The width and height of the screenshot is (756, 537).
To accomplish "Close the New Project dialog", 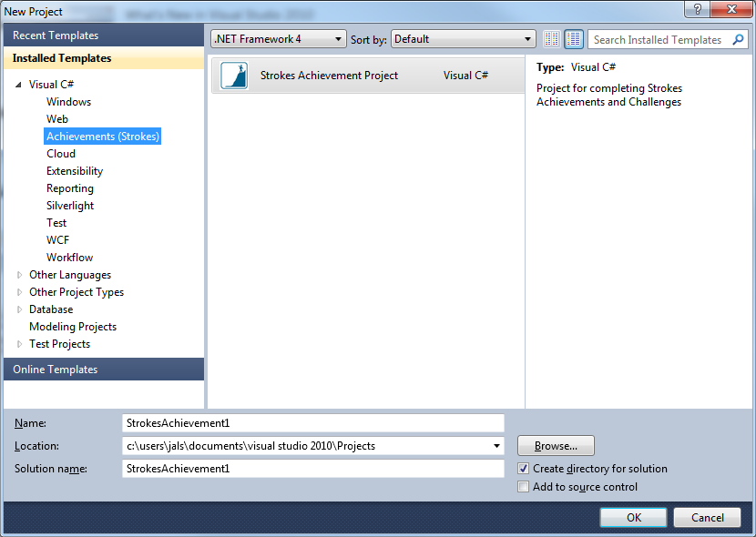I will coord(731,9).
